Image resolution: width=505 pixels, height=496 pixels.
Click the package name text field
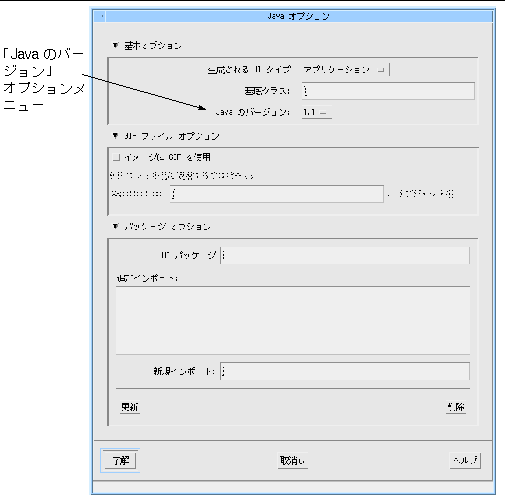(x=345, y=255)
